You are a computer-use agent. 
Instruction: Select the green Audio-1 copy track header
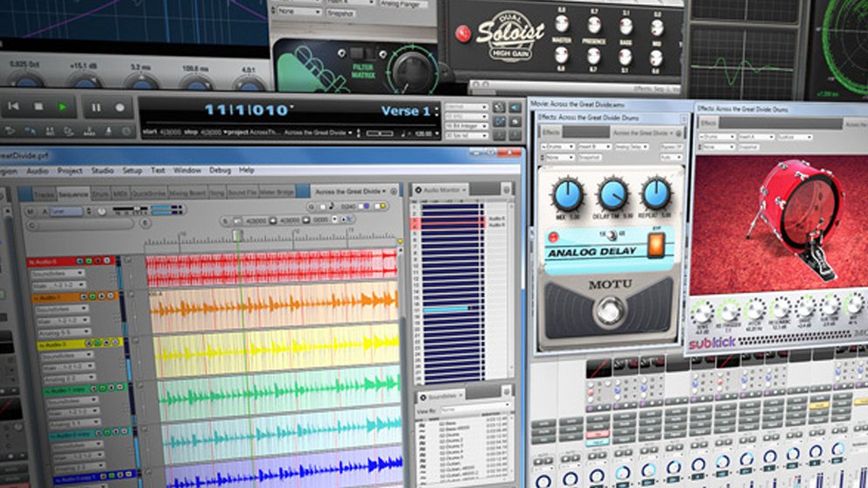tap(85, 390)
